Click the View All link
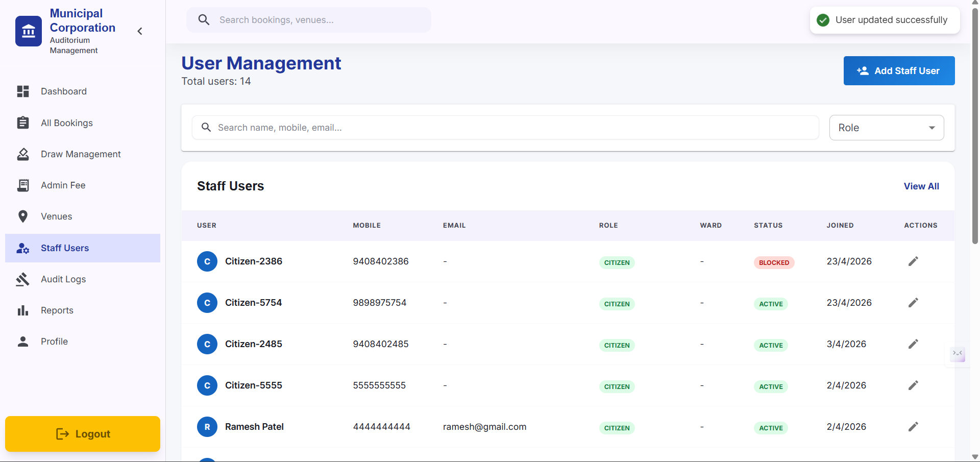This screenshot has height=462, width=980. 921,186
